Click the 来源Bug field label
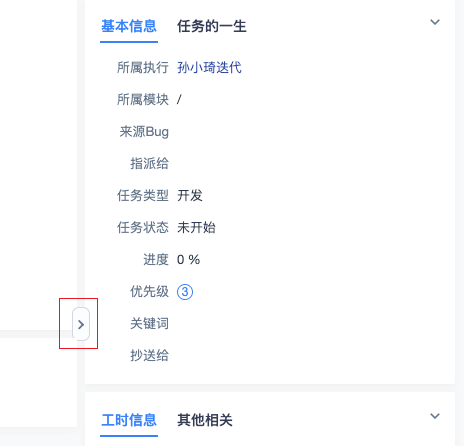Viewport: 464px width, 446px height. coord(144,132)
